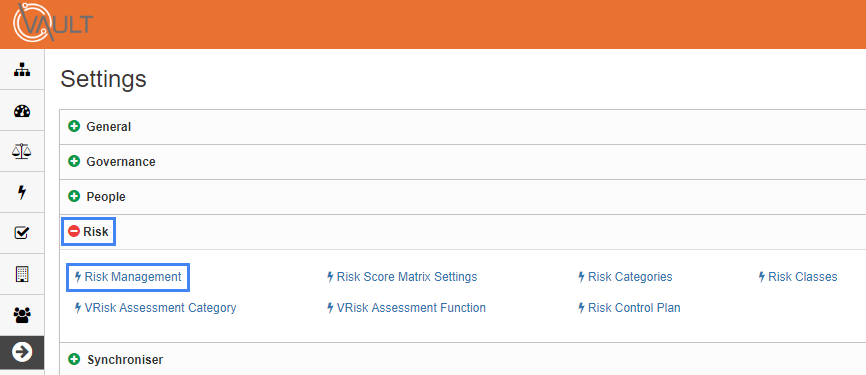
Task: Expand the Synchroniser section plus icon
Action: point(74,360)
